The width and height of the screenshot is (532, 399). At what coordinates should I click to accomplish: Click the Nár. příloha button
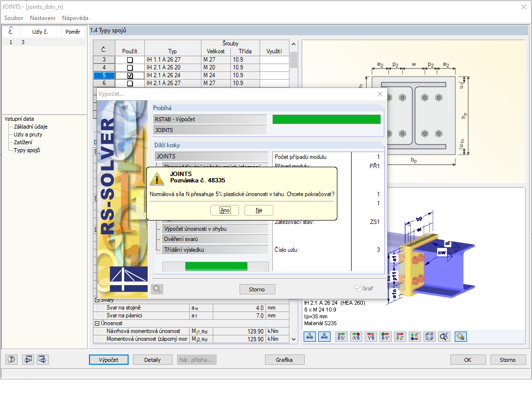point(197,360)
